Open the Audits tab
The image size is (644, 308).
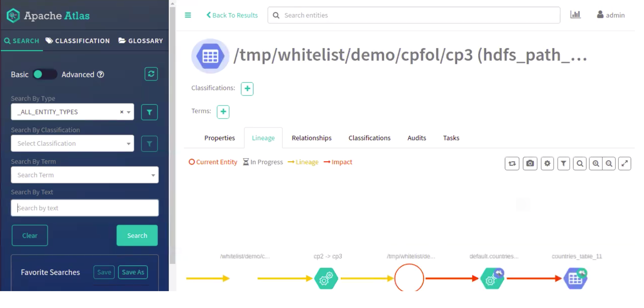pyautogui.click(x=416, y=138)
